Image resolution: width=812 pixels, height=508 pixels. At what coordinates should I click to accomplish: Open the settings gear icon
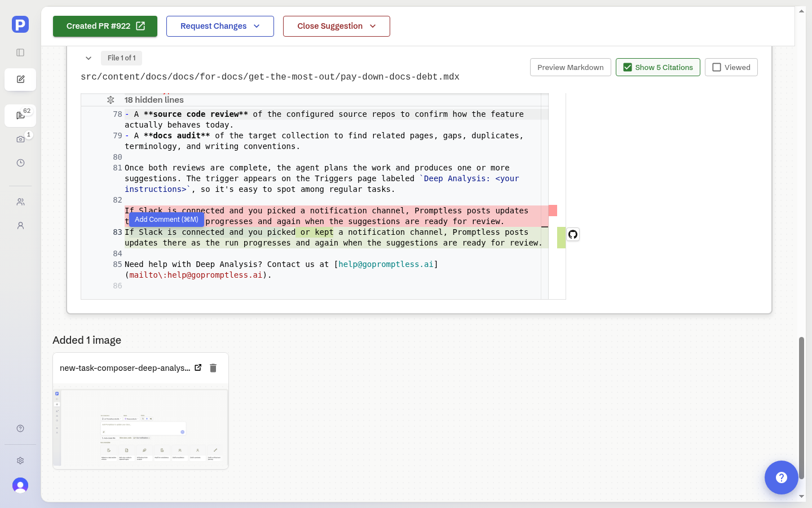[20, 461]
